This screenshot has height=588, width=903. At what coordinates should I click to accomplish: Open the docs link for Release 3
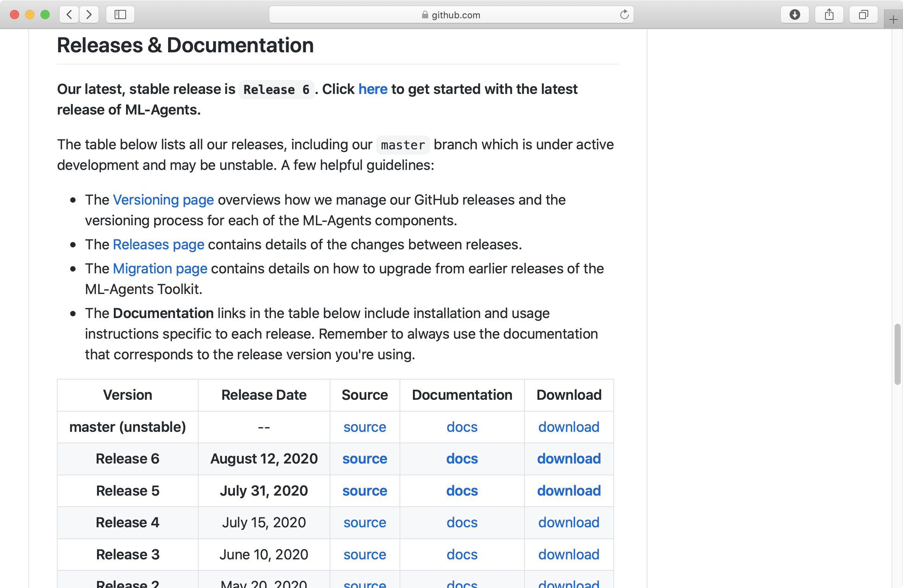[462, 554]
